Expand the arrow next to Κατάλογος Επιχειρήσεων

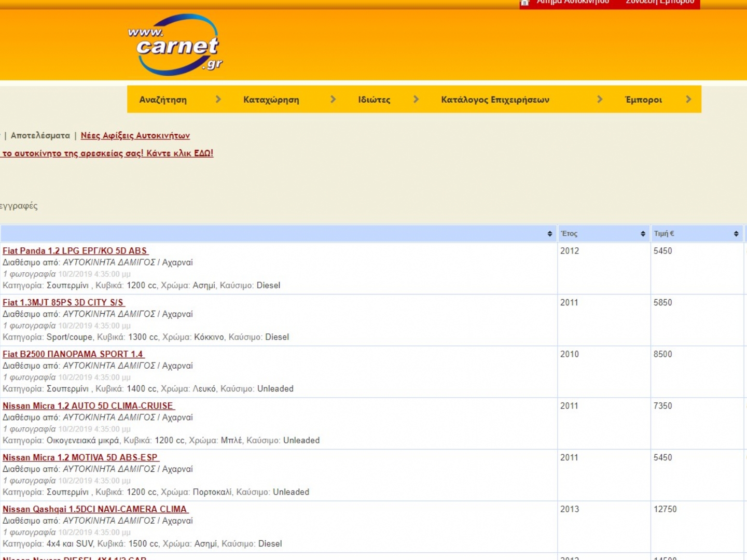[x=600, y=99]
